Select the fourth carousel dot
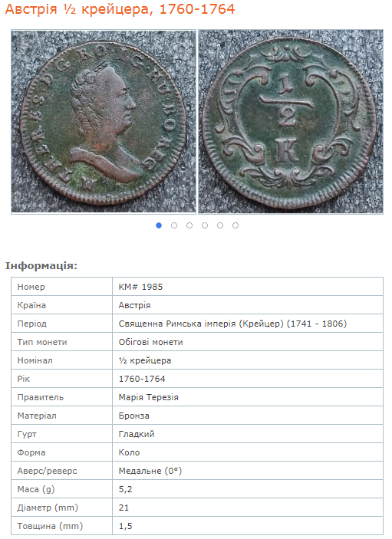This screenshot has height=539, width=392. 205,225
